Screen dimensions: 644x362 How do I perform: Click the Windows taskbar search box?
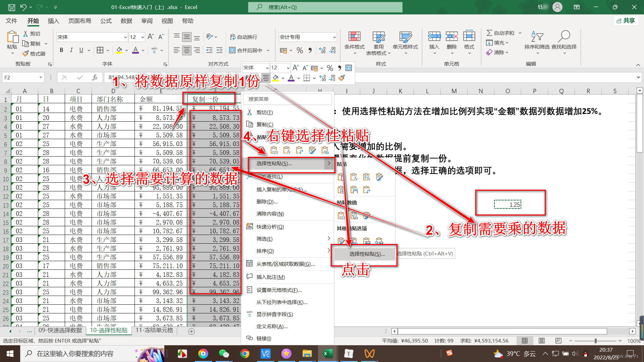point(75,354)
